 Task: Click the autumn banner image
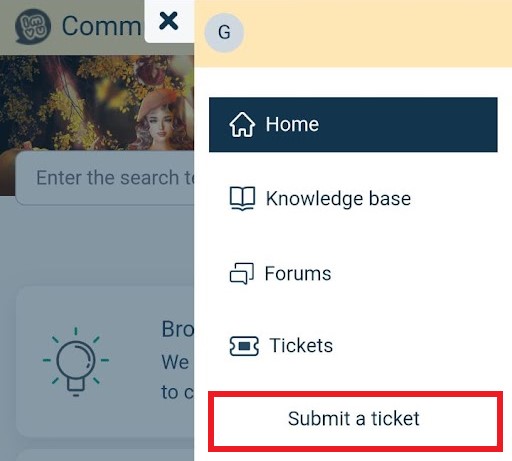tap(97, 103)
